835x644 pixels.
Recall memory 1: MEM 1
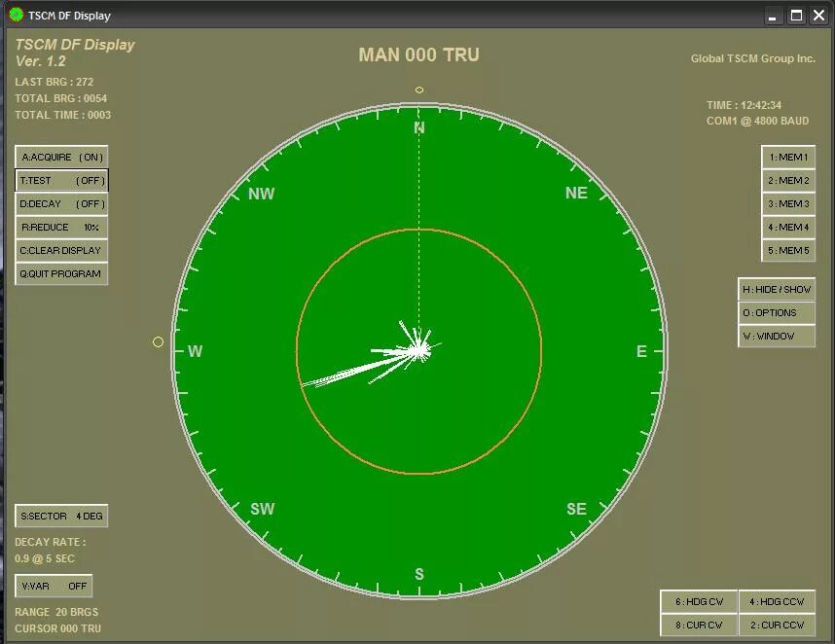(788, 157)
